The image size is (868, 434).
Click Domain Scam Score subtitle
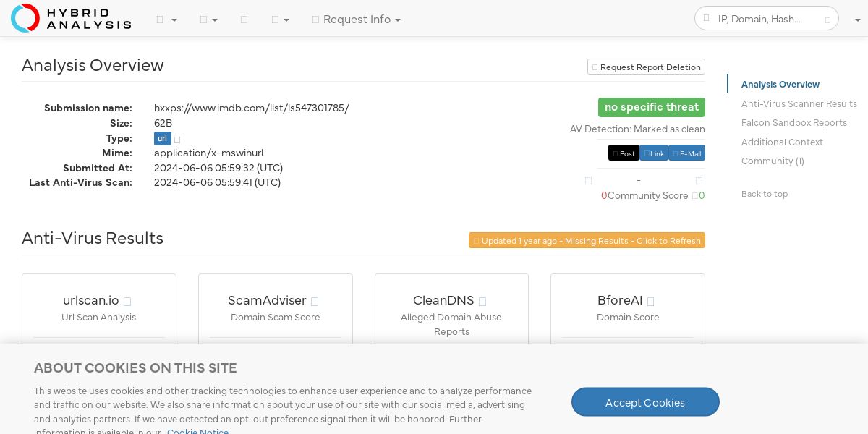click(x=275, y=318)
